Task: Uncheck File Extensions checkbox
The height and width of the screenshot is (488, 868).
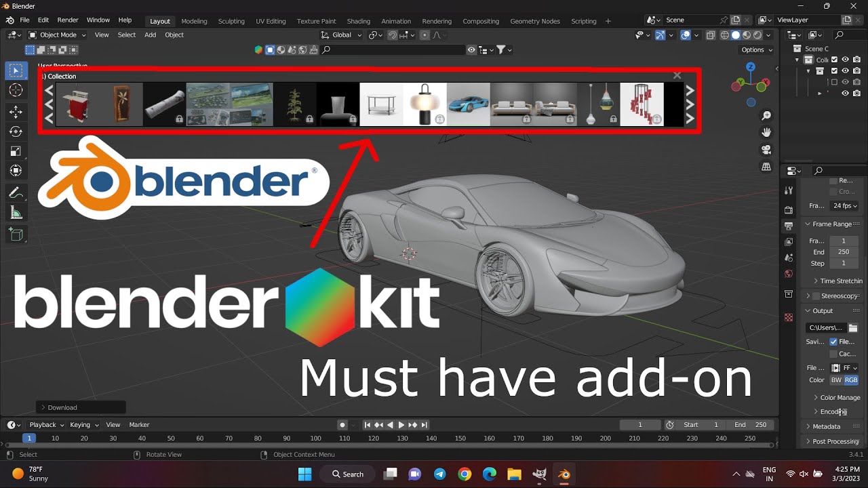Action: click(833, 342)
